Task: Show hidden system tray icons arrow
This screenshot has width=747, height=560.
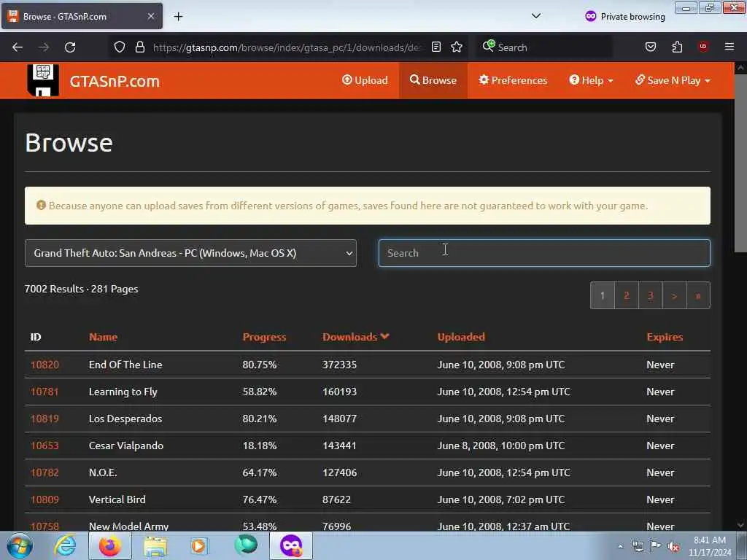Action: click(x=620, y=546)
